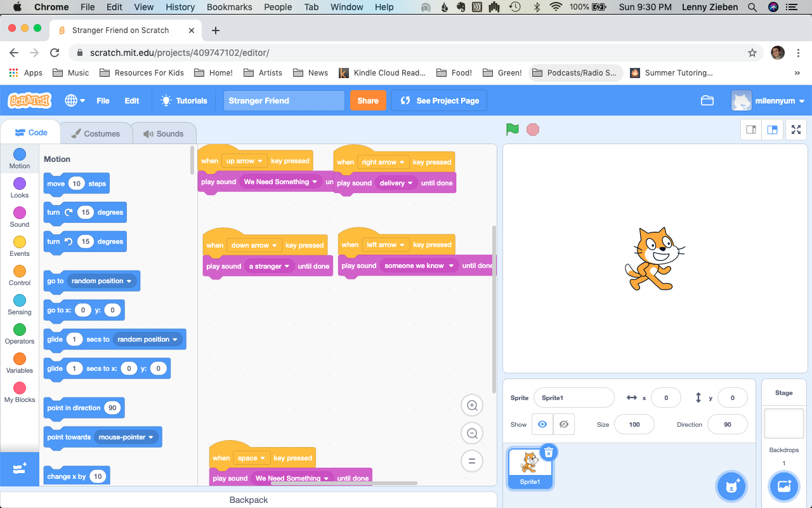Expand the down arrow key dropdown
The image size is (812, 508).
[x=254, y=245]
